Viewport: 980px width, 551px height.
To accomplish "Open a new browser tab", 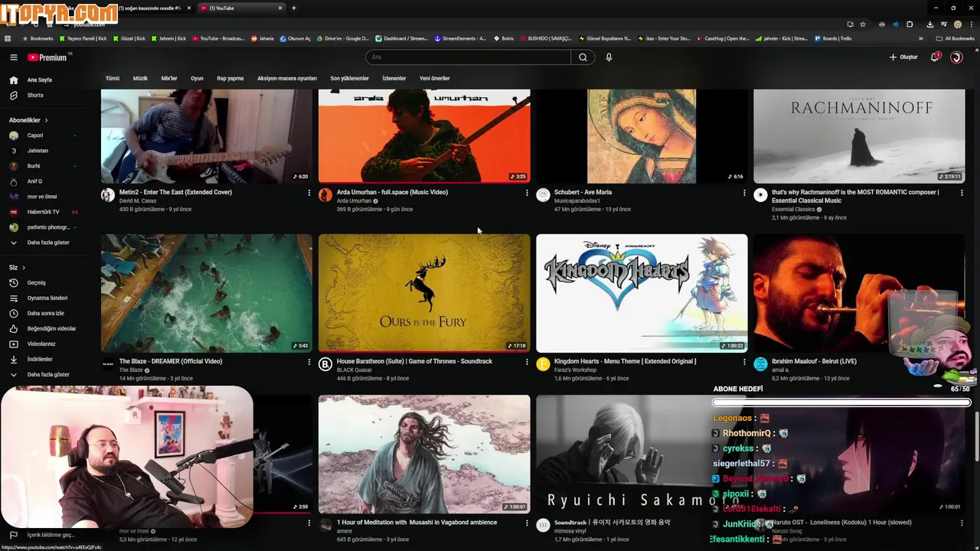I will (x=294, y=8).
